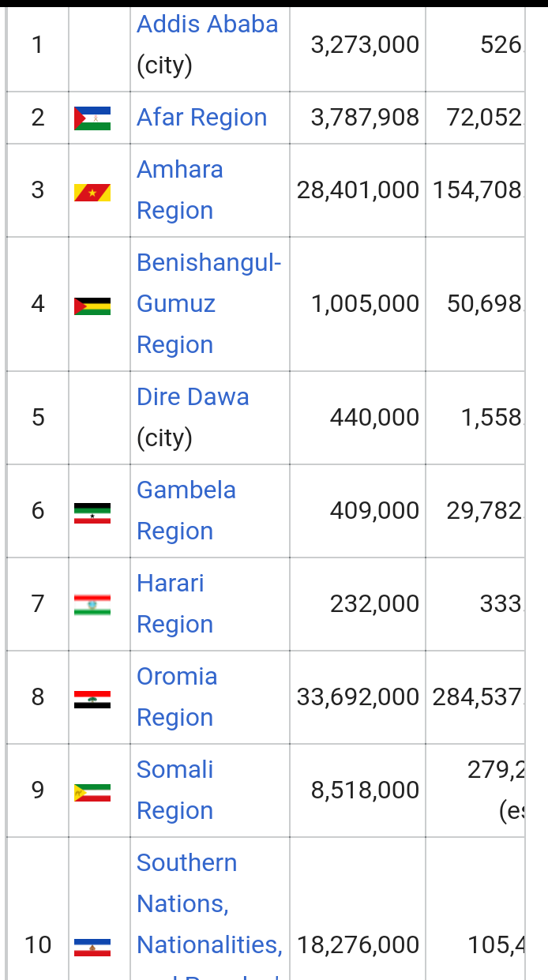
Task: Open the Addis Ababa link
Action: coord(207,24)
